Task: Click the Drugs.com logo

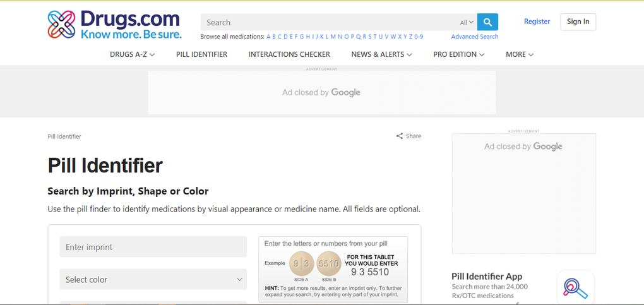Action: tap(114, 25)
